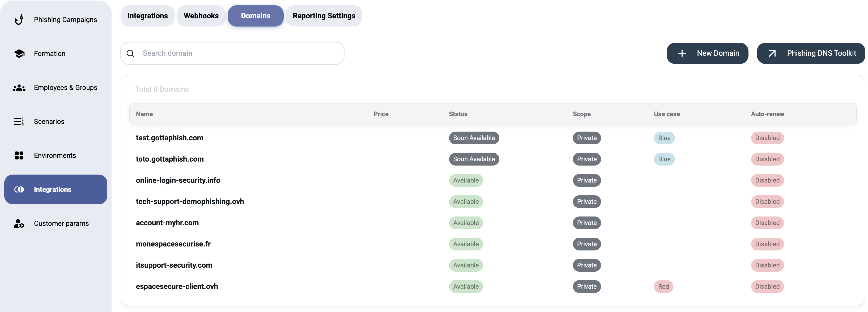This screenshot has height=312, width=868.
Task: Click the arrow icon on Phishing DNS Toolkit
Action: pyautogui.click(x=772, y=53)
